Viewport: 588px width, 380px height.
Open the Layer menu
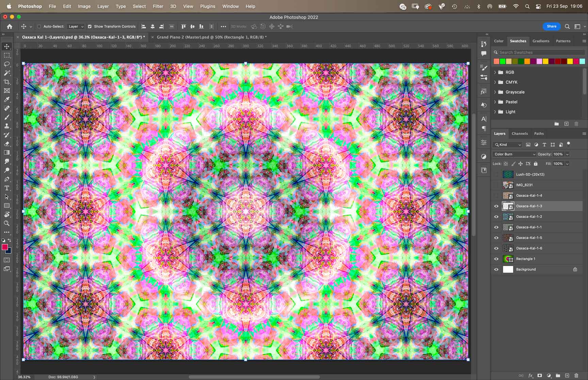pyautogui.click(x=103, y=6)
